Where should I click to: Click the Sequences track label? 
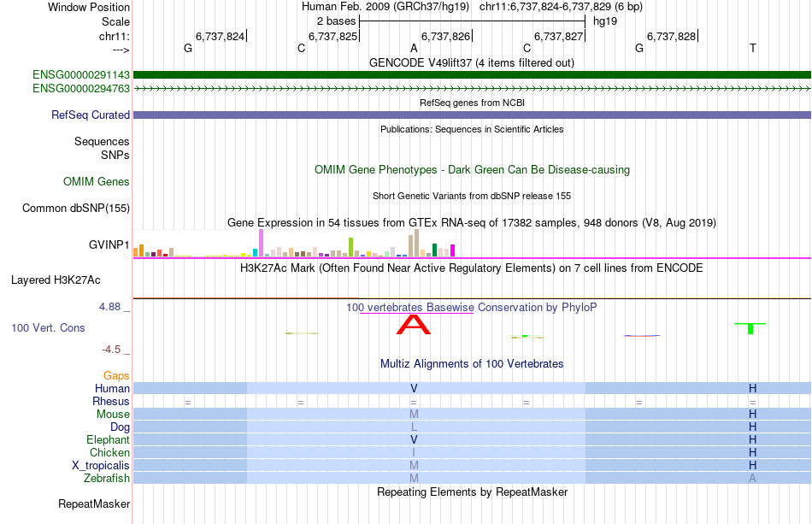pyautogui.click(x=102, y=141)
